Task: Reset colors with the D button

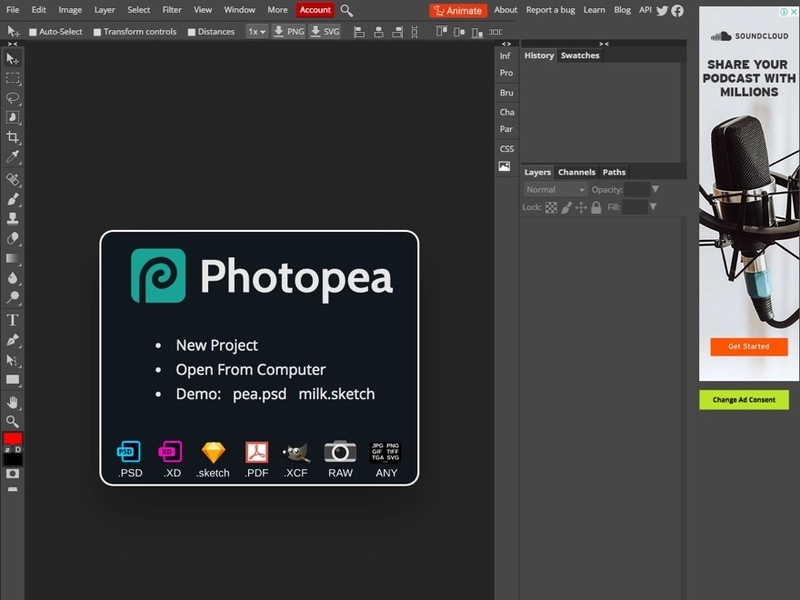Action: pyautogui.click(x=18, y=449)
